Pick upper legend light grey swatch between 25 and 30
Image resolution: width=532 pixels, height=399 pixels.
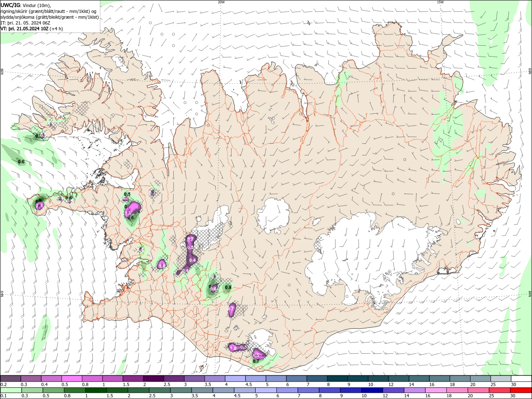click(x=500, y=378)
